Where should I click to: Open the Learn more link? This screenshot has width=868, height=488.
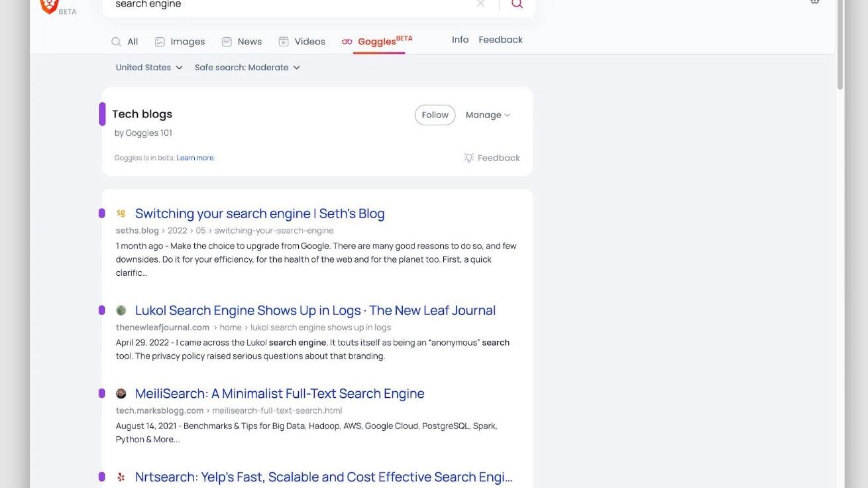(195, 158)
